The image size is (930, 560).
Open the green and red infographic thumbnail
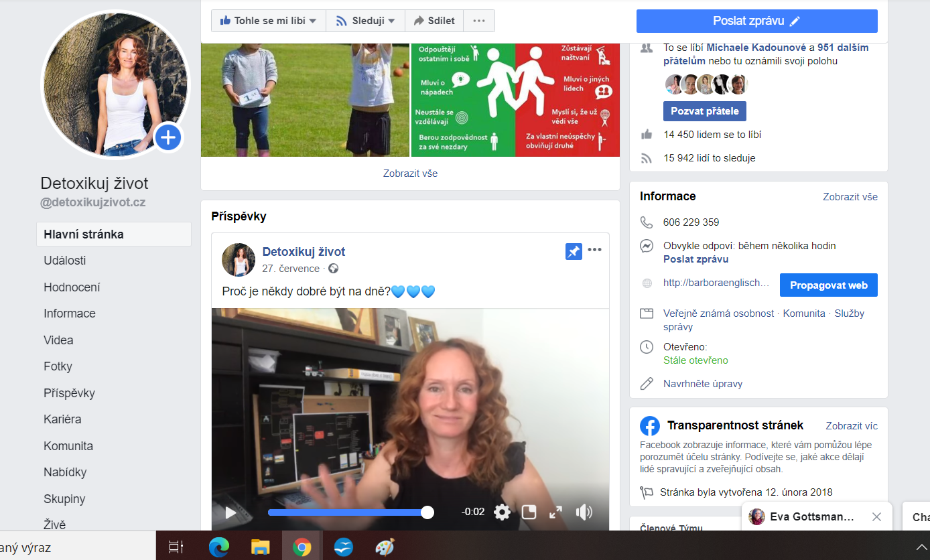pyautogui.click(x=515, y=100)
